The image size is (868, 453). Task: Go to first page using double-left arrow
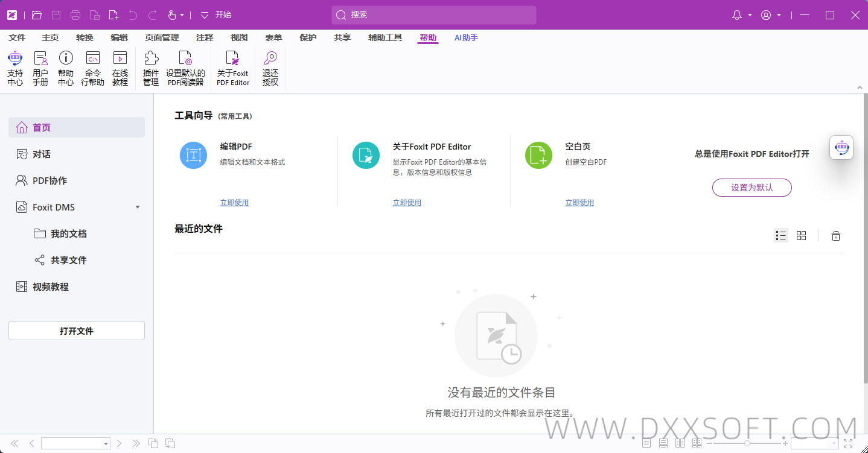click(15, 443)
